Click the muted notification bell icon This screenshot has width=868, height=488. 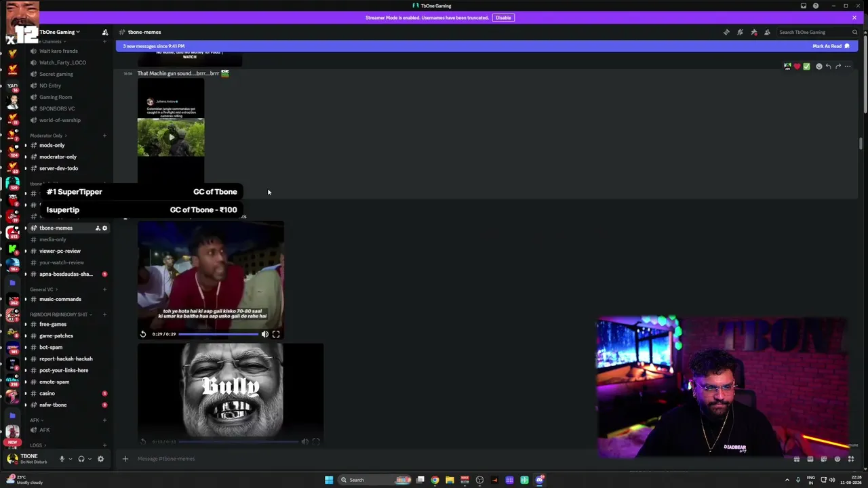coord(740,32)
